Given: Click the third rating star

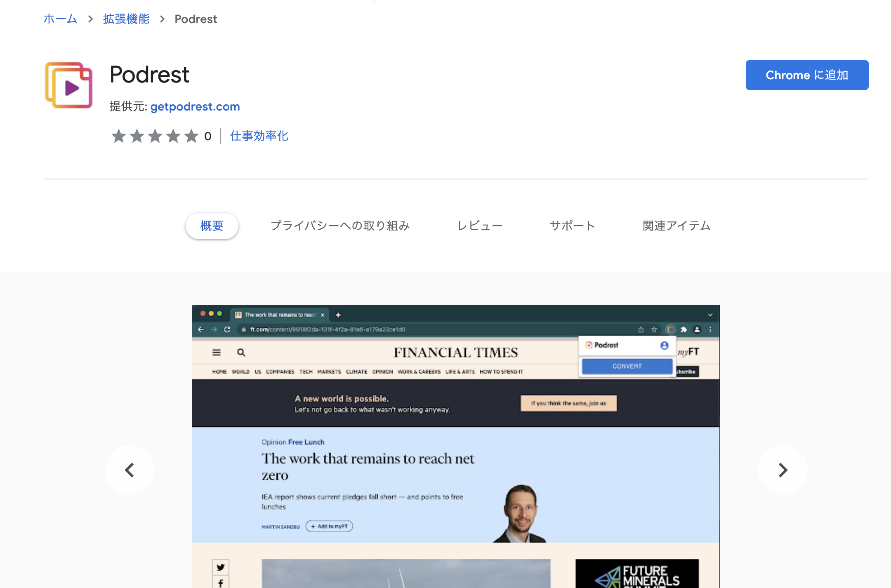Looking at the screenshot, I should click(x=155, y=136).
